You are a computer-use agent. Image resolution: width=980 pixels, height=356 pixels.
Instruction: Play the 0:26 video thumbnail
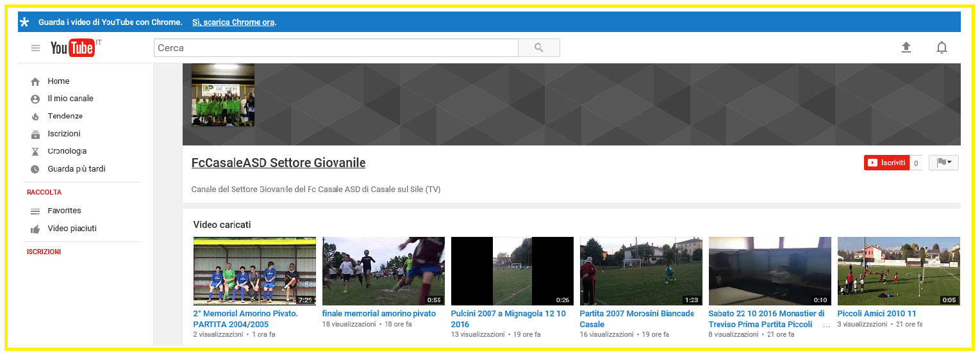coord(512,271)
